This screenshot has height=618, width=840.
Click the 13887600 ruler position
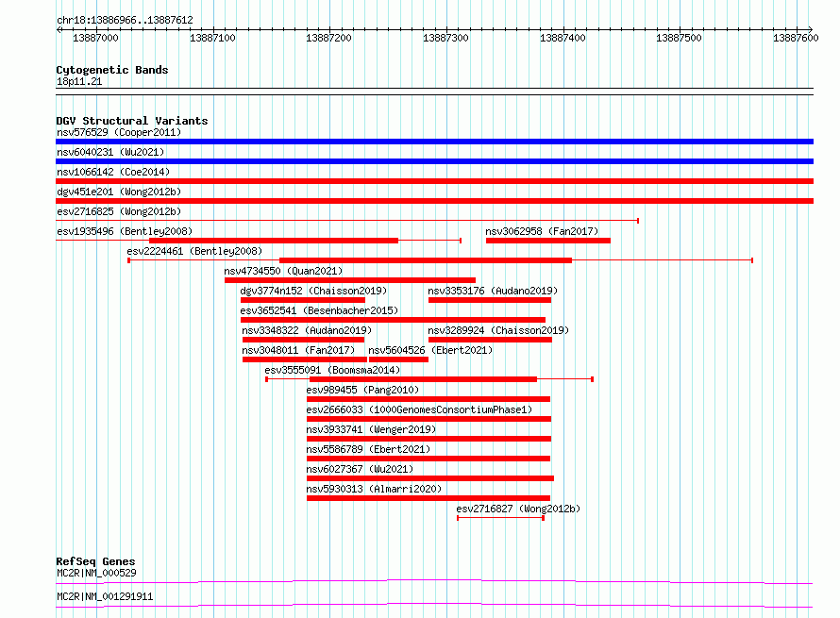tap(796, 38)
